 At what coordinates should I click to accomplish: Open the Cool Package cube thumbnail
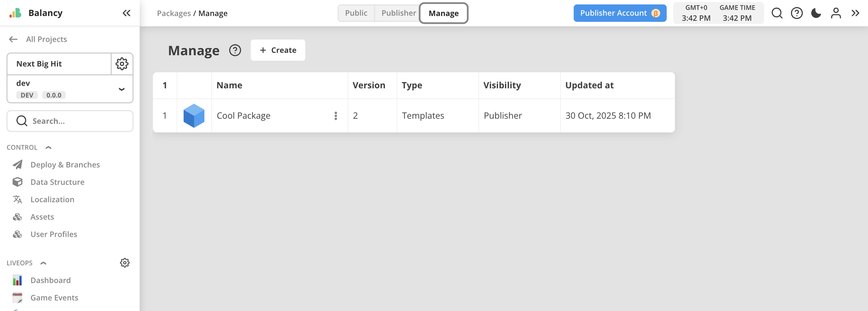(x=194, y=116)
